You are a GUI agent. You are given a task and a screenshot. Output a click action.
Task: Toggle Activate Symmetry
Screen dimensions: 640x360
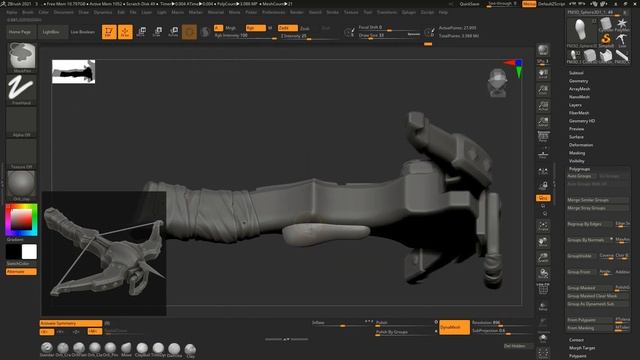click(71, 323)
